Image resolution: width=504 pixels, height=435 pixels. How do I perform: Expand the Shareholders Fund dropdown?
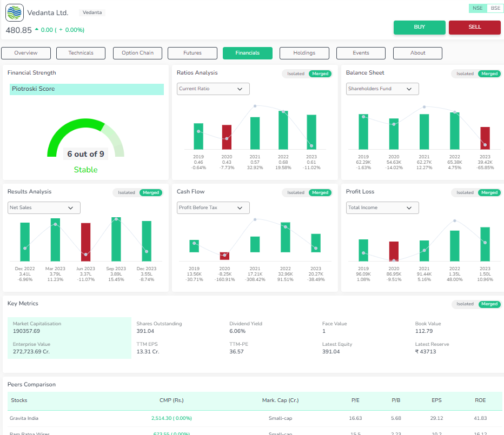[382, 89]
